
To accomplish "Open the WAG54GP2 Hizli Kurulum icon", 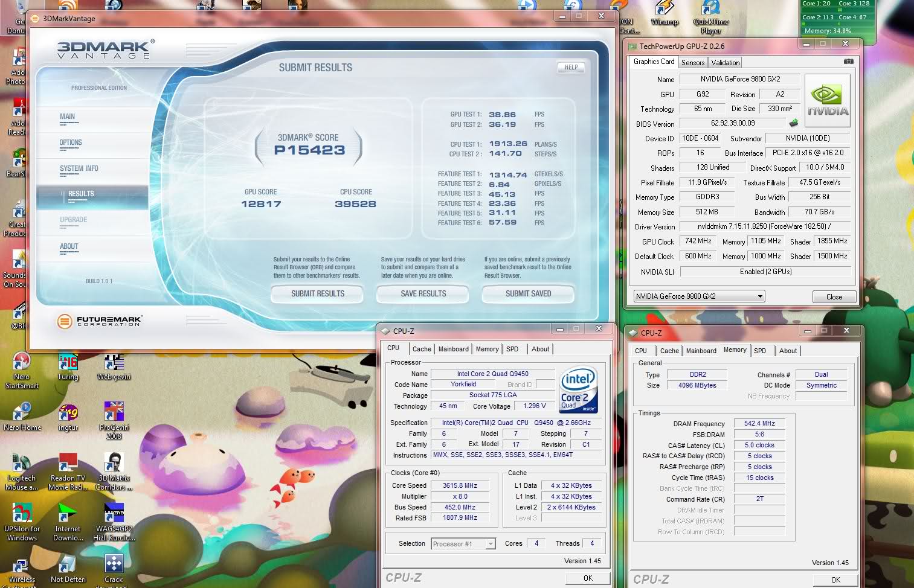I will coord(114,522).
